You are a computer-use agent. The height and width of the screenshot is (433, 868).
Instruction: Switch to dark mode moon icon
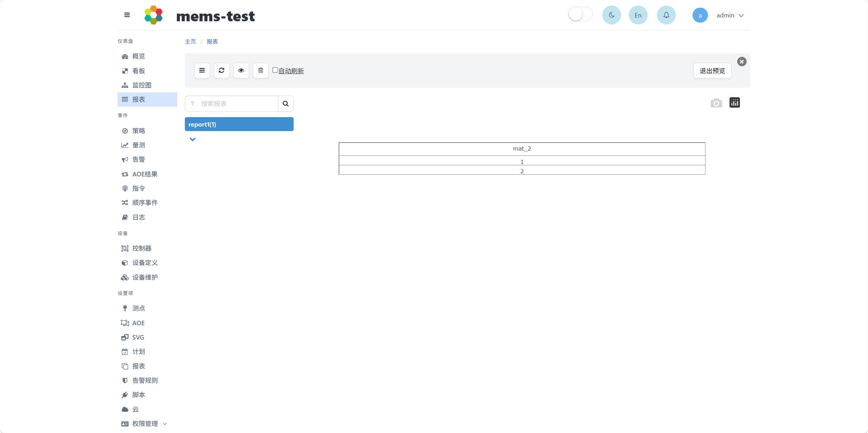[x=611, y=15]
